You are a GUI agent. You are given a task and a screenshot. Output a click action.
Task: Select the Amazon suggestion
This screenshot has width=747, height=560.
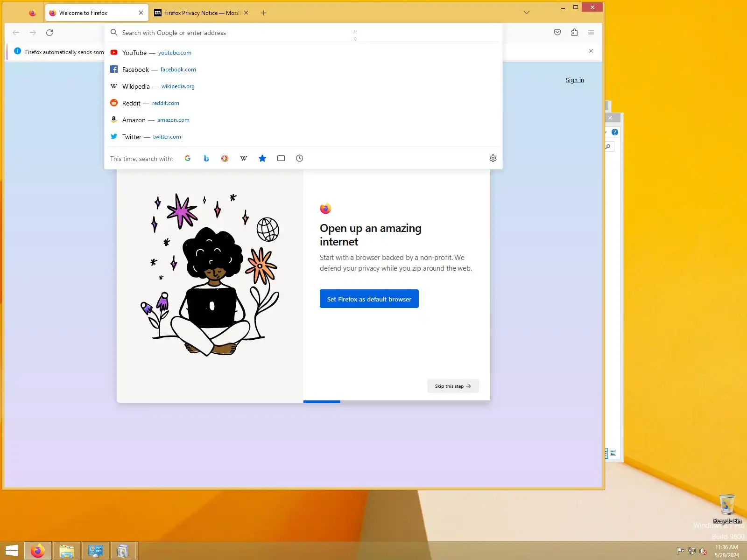[303, 120]
